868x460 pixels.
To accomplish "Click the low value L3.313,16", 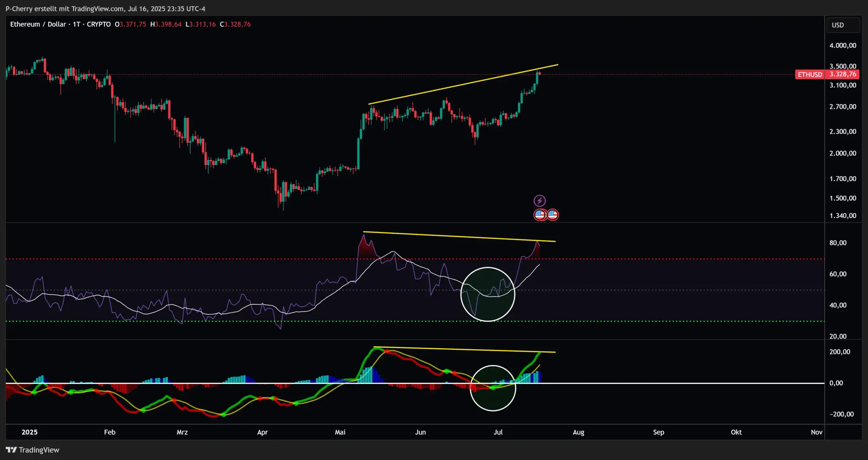I will (x=201, y=24).
